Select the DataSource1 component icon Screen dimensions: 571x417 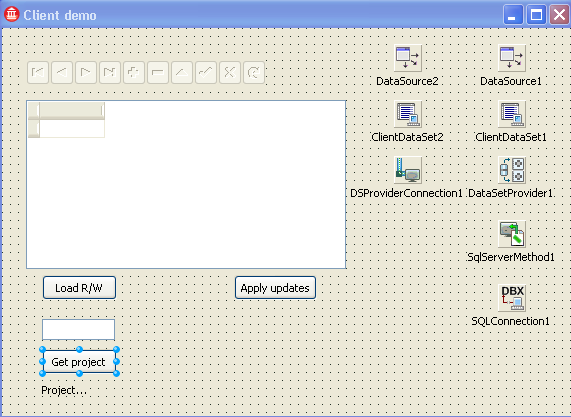click(x=512, y=58)
